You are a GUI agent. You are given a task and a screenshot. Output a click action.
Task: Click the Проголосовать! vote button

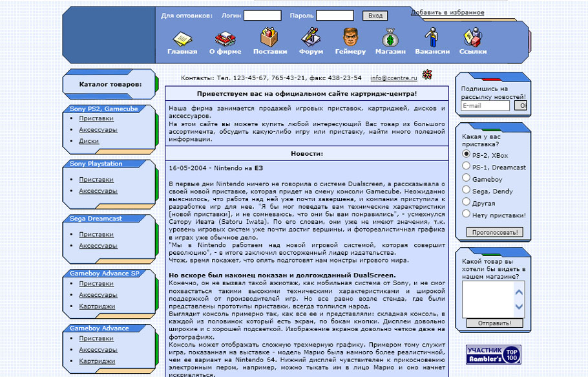pos(494,232)
